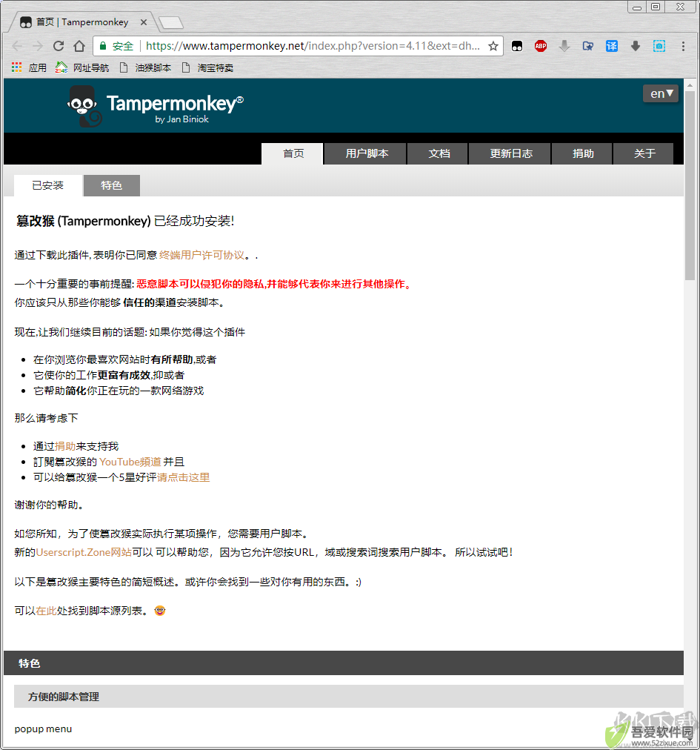This screenshot has height=750, width=700.
Task: Minimize the browser window
Action: tap(636, 7)
